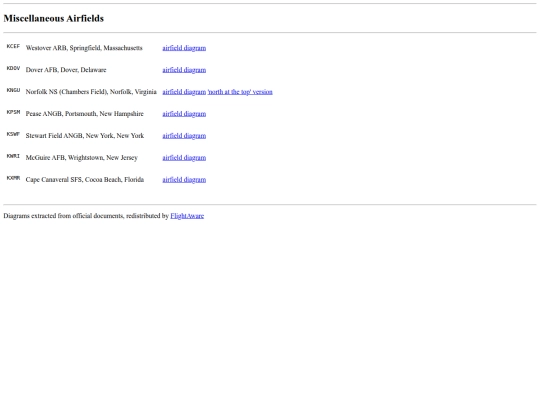Click the KCEF airfield code
Viewport: 540px width, 405px height.
pyautogui.click(x=13, y=46)
